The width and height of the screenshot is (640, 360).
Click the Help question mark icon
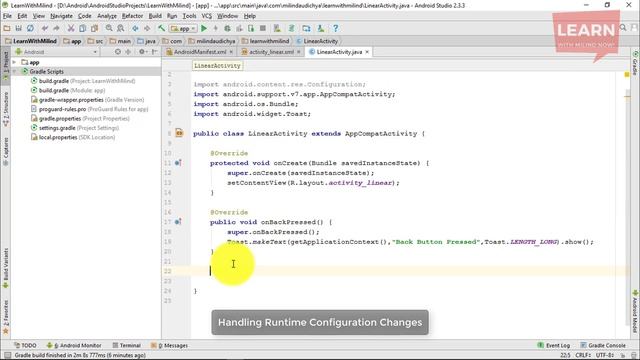tap(336, 28)
